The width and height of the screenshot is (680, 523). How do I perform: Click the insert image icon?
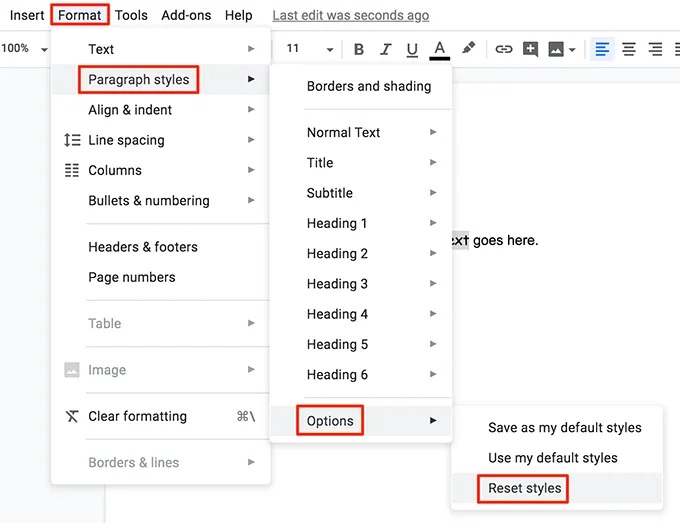point(558,49)
